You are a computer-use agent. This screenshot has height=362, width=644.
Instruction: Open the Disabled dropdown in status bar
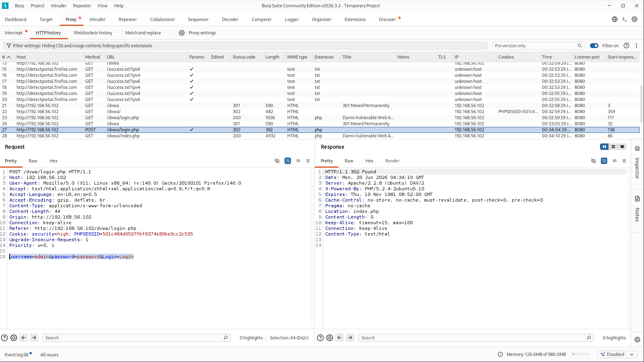(x=618, y=354)
